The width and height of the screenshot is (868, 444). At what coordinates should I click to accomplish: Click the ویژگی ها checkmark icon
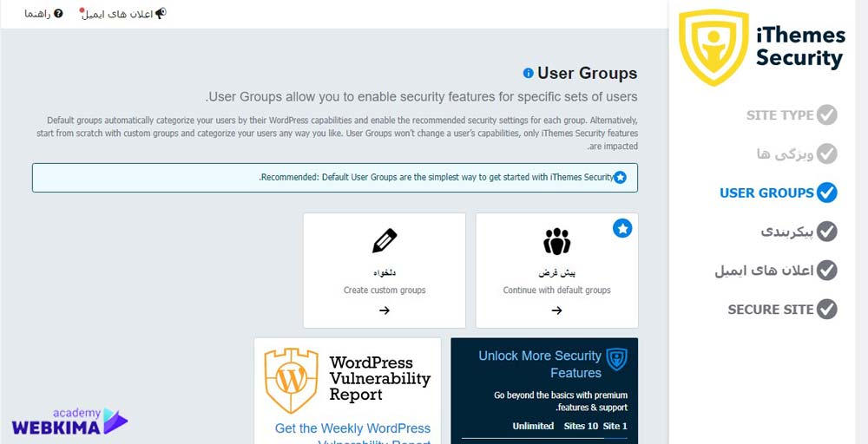pos(827,154)
